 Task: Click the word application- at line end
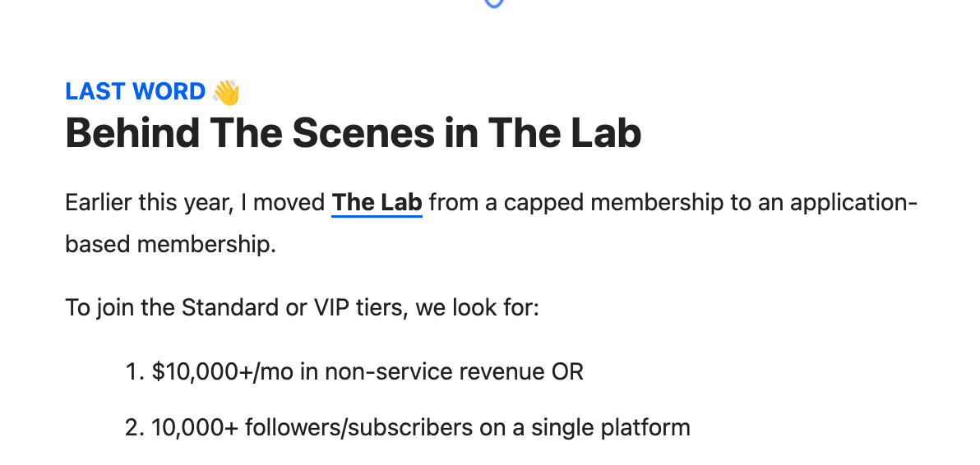click(853, 203)
